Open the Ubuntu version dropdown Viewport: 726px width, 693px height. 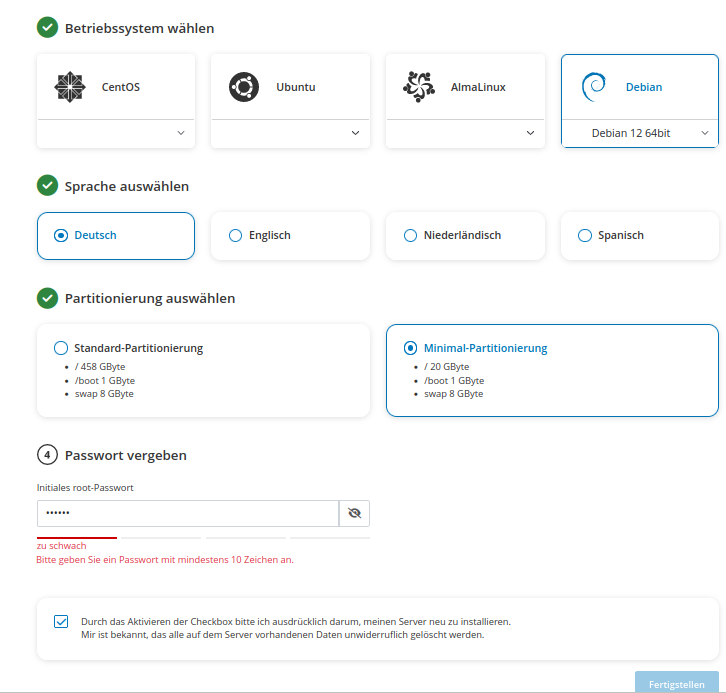tap(290, 133)
